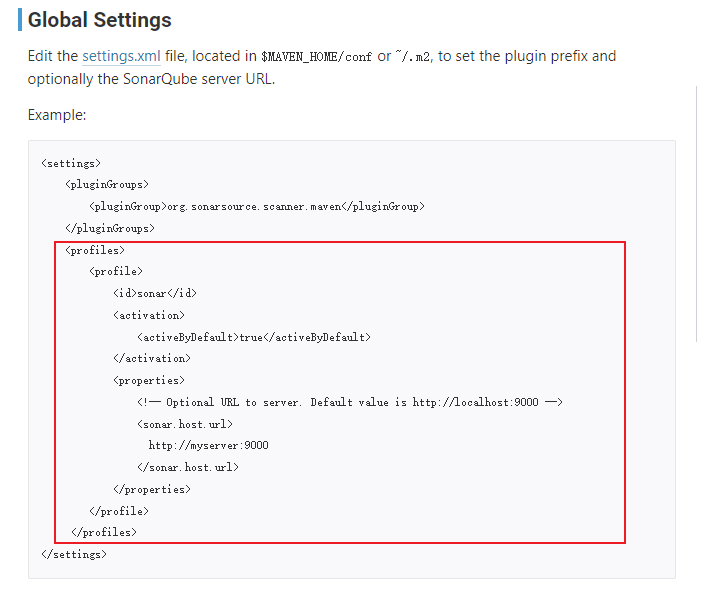Screen dimensions: 702x604
Task: Click the http://myserver:9000 value line
Action: tap(208, 446)
